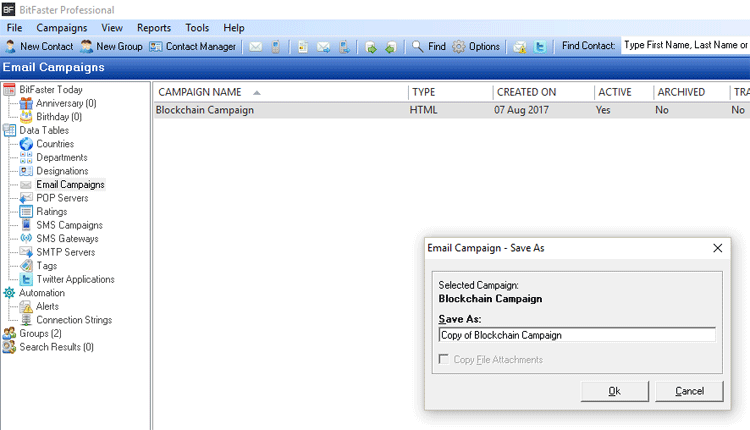
Task: Click the New Group toolbar button
Action: pos(111,46)
